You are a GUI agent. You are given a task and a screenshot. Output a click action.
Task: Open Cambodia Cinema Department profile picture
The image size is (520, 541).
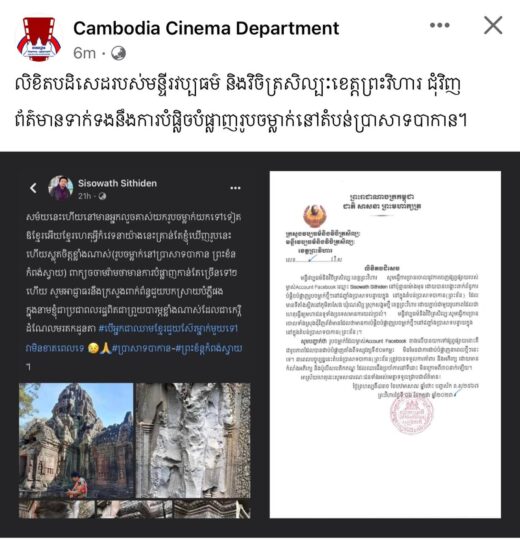[x=39, y=39]
